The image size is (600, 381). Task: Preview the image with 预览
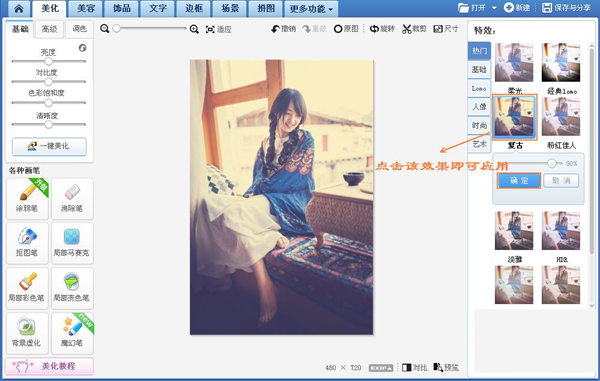point(446,368)
